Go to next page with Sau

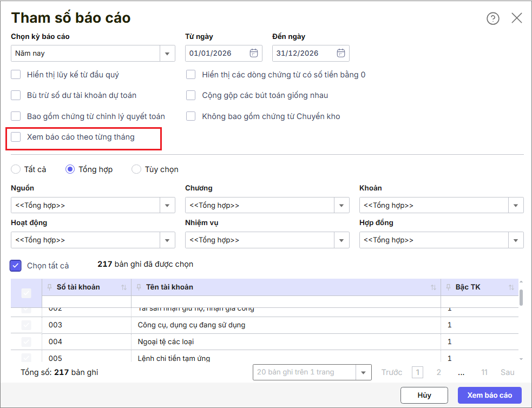click(508, 372)
